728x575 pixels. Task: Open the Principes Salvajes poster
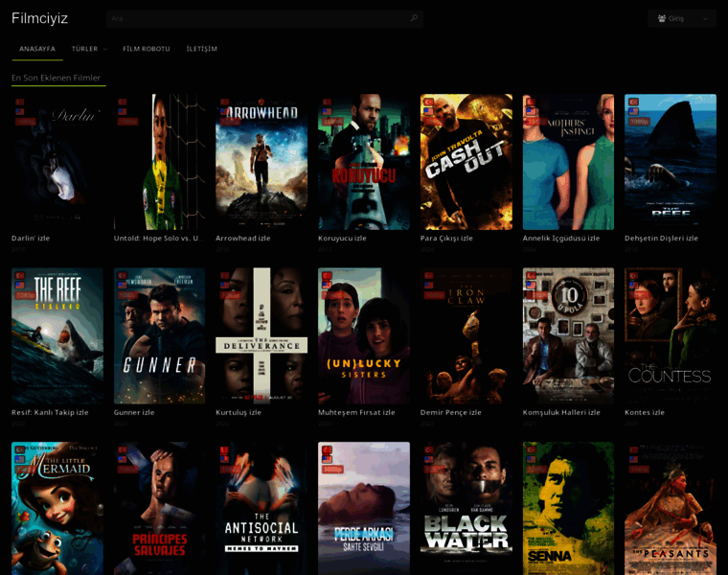click(x=159, y=509)
